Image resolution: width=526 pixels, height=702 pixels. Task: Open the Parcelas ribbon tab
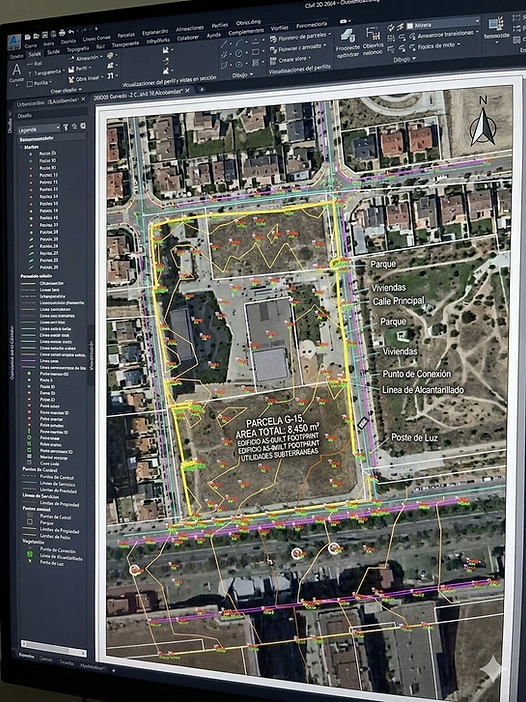coord(126,35)
